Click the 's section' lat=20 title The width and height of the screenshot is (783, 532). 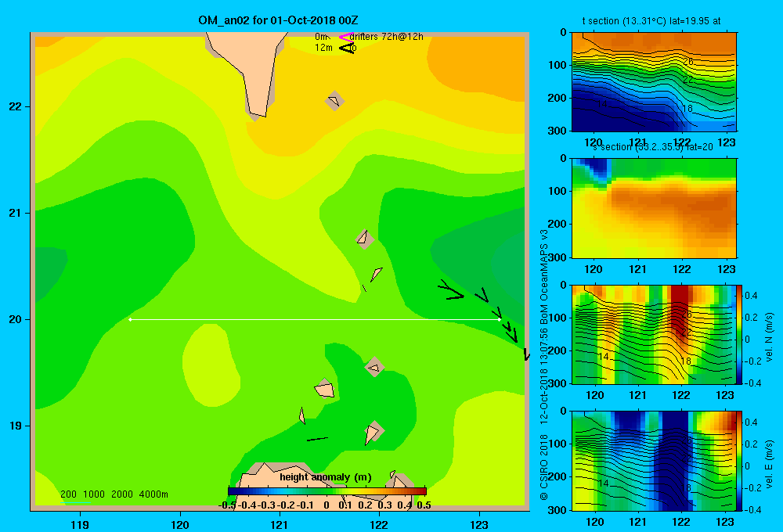click(653, 147)
